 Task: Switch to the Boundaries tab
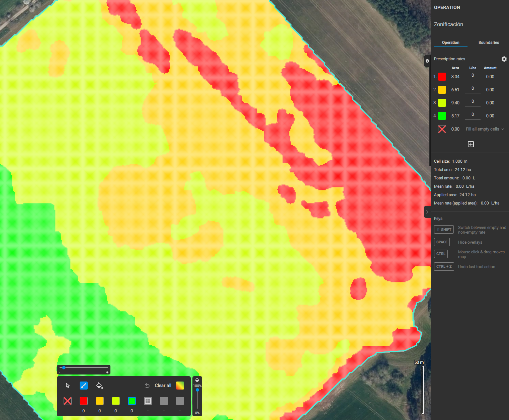[489, 43]
